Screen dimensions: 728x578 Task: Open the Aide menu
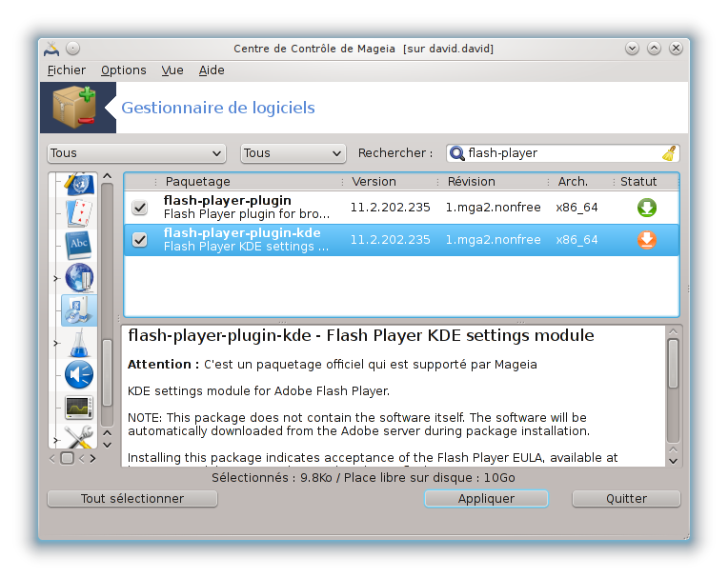pos(212,70)
